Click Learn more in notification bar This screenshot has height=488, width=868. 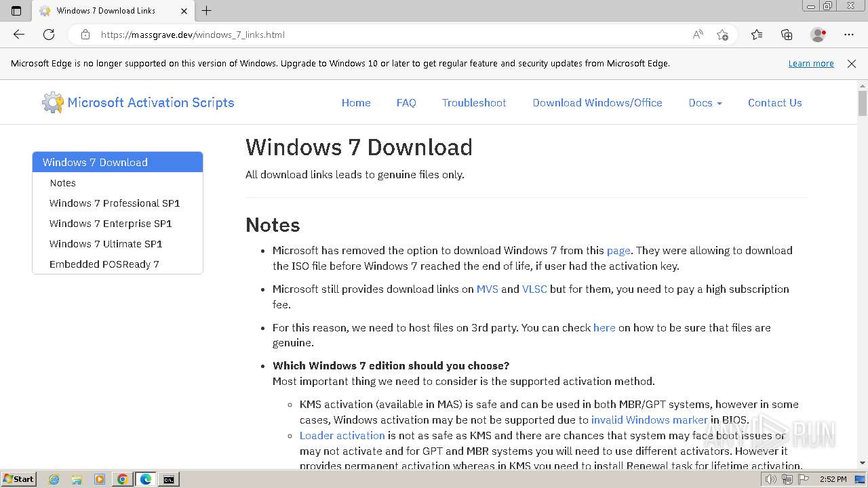point(811,64)
